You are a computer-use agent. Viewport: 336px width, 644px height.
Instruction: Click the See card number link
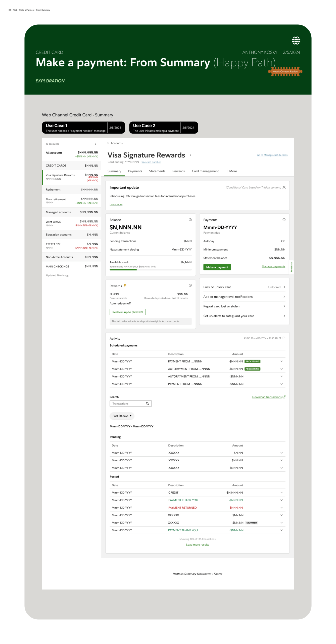pyautogui.click(x=151, y=162)
